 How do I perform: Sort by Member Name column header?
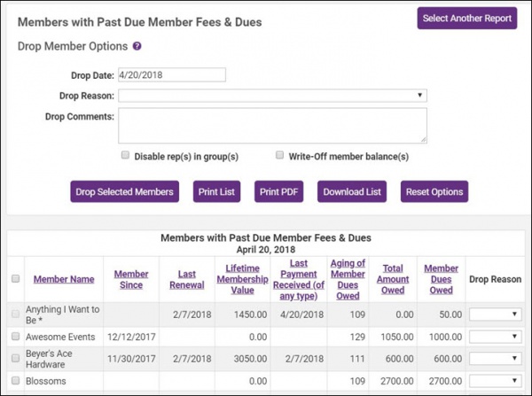click(64, 279)
